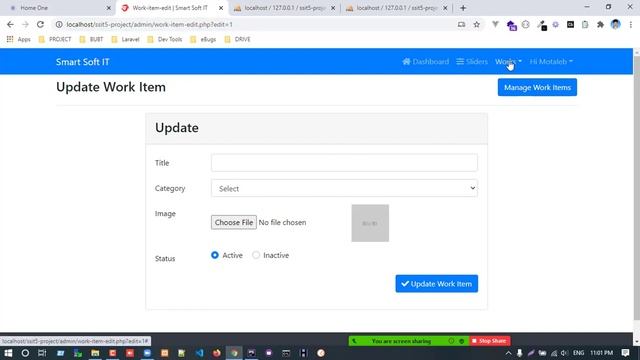Open the Windows Start menu
Screen dimensions: 640x360
(8, 353)
